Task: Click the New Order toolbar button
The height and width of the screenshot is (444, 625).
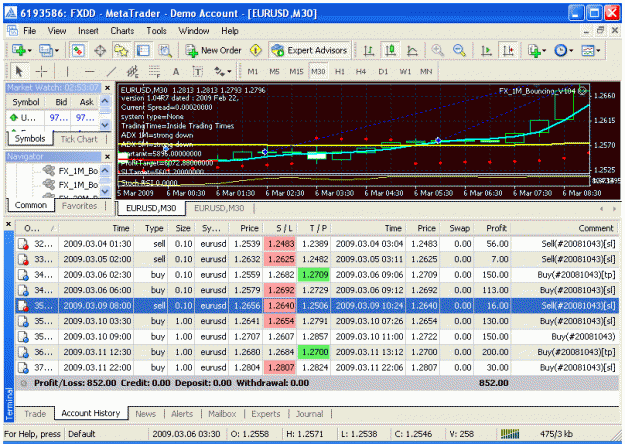Action: (x=214, y=51)
